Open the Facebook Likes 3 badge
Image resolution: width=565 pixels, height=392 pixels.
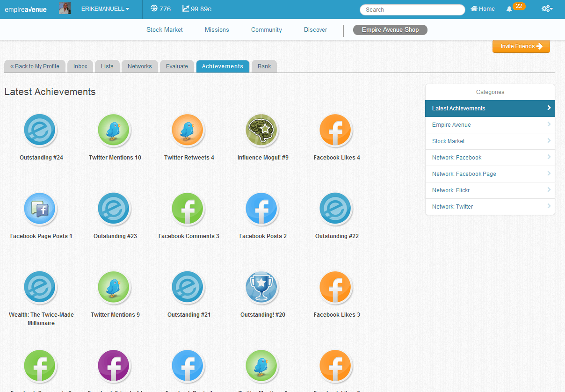point(336,287)
